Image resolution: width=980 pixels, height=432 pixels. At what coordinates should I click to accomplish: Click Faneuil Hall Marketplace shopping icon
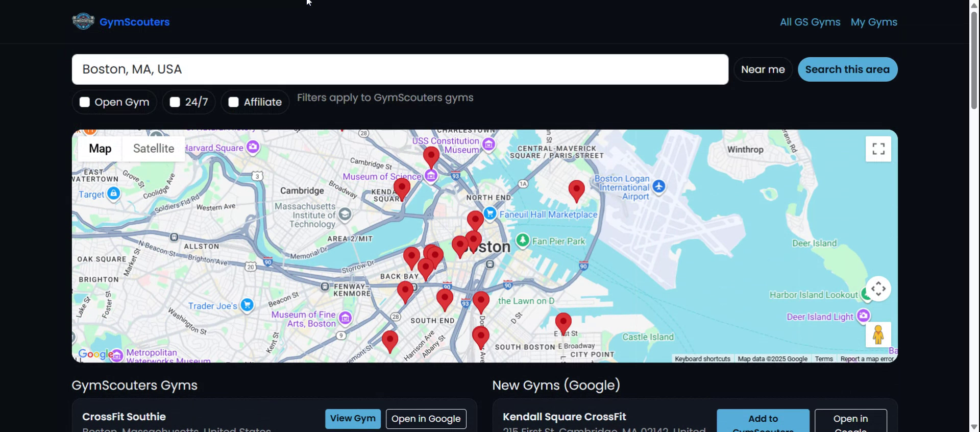(490, 213)
